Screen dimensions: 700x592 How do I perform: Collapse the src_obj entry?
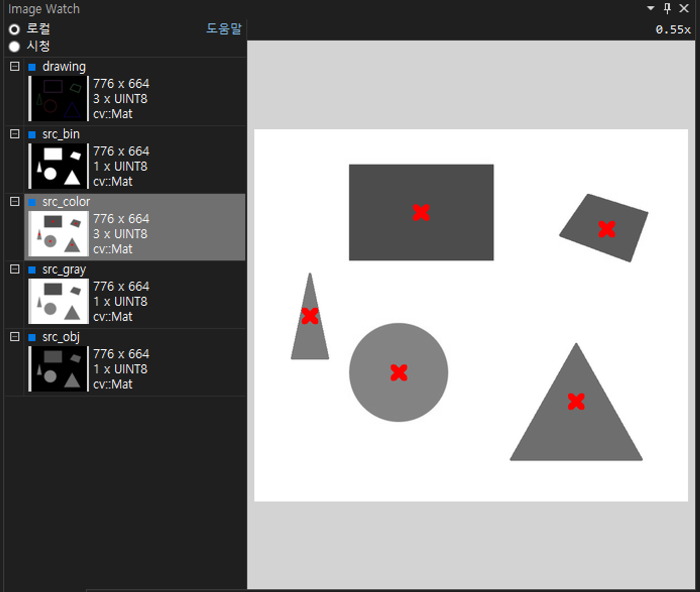[15, 337]
